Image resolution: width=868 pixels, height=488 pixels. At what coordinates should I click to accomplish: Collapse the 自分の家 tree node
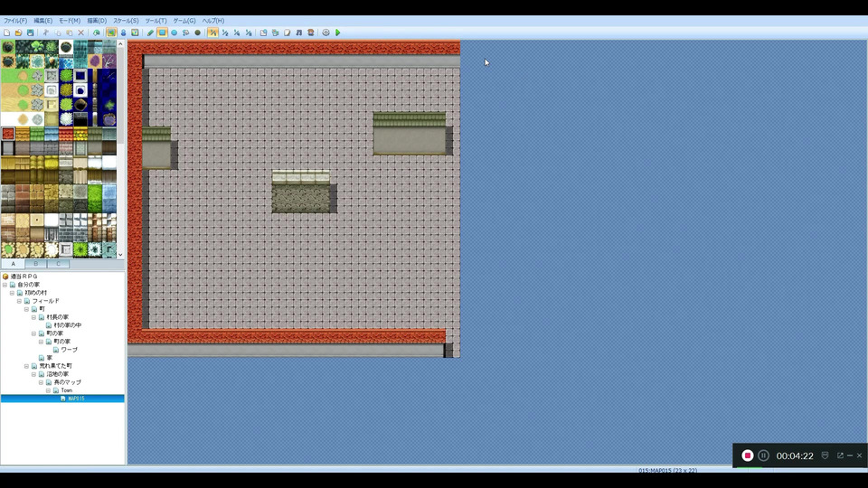click(5, 285)
